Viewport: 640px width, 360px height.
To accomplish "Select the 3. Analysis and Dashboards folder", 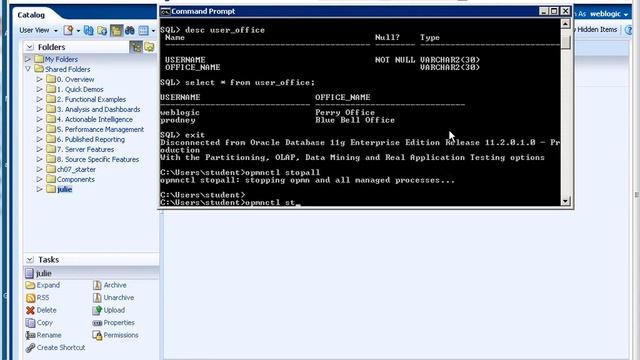I will pyautogui.click(x=98, y=109).
